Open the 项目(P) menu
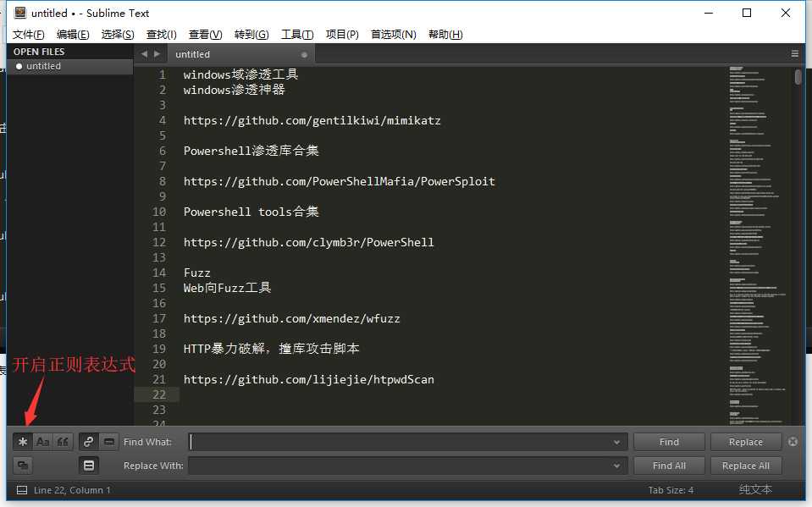The image size is (812, 507). 342,34
